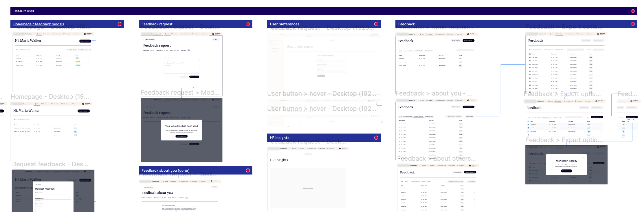Select 'Feedback to others' tab in Feedback about others frame
Viewport: 644px width, 212px height.
click(x=426, y=182)
